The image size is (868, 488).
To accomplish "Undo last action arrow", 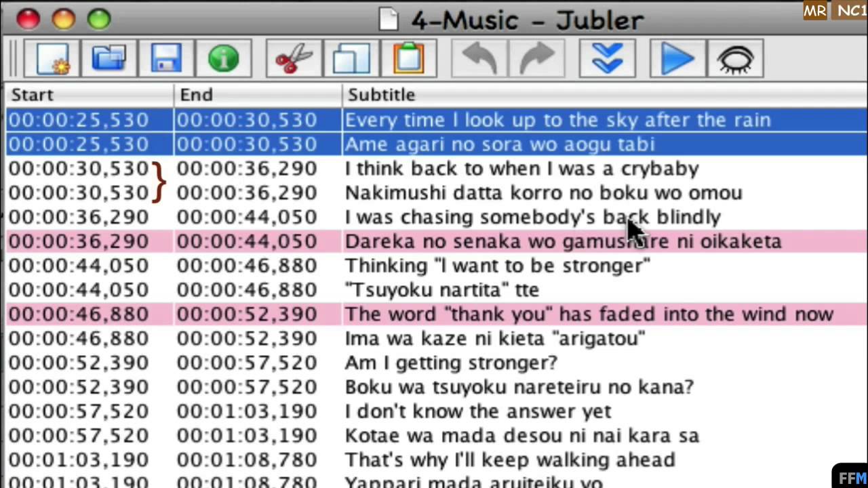I will click(479, 58).
